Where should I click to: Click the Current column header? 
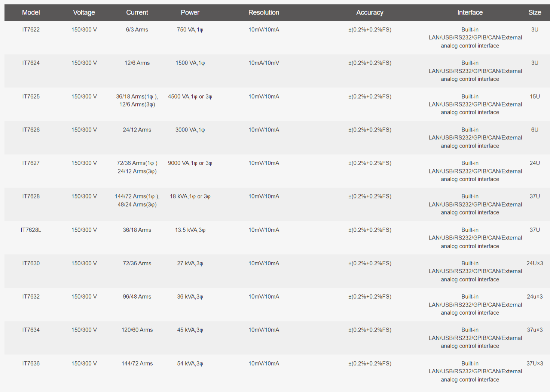click(x=137, y=12)
